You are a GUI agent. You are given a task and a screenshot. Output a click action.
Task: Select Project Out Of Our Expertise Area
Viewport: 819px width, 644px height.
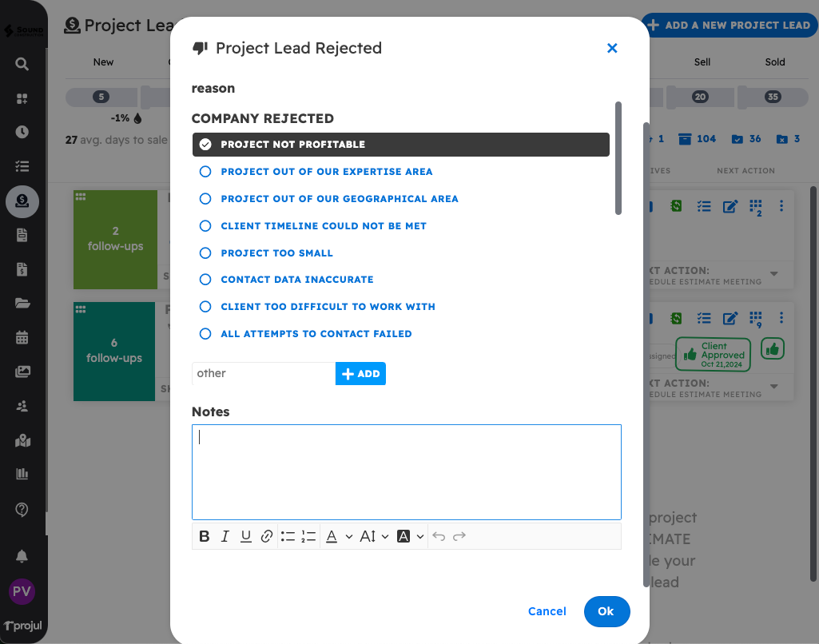(326, 172)
